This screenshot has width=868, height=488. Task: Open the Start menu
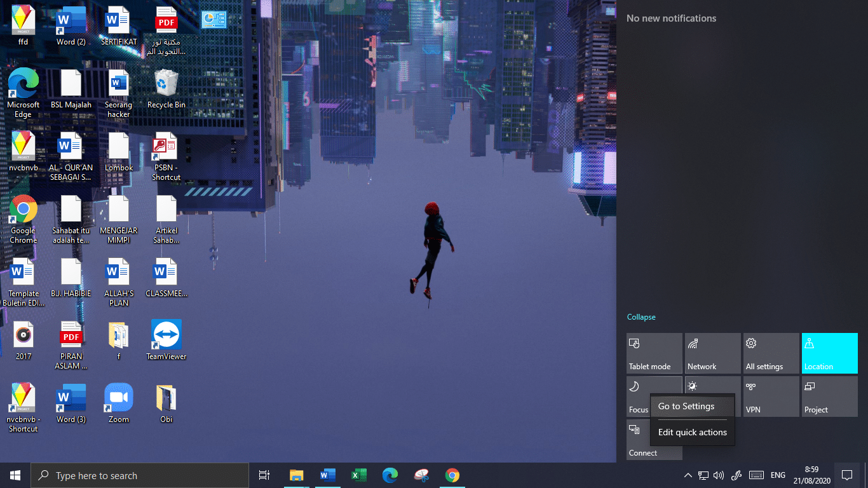15,475
